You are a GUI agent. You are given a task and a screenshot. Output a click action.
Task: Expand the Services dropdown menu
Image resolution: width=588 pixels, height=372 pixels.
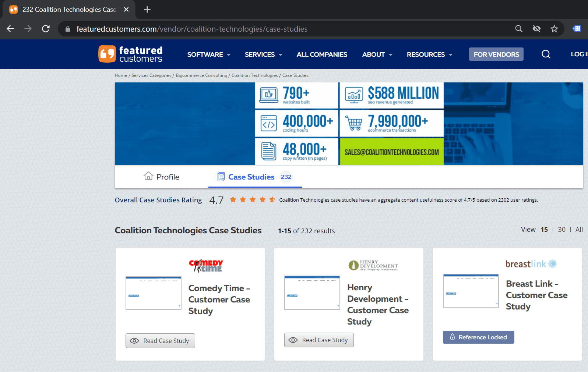pyautogui.click(x=264, y=54)
